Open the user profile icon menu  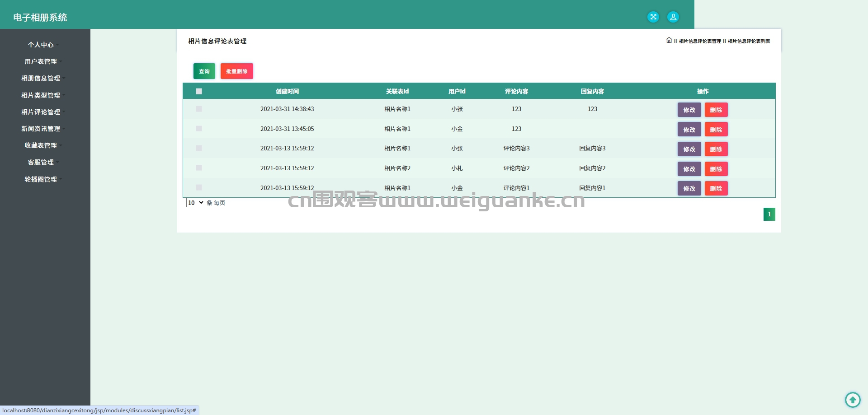coord(673,17)
